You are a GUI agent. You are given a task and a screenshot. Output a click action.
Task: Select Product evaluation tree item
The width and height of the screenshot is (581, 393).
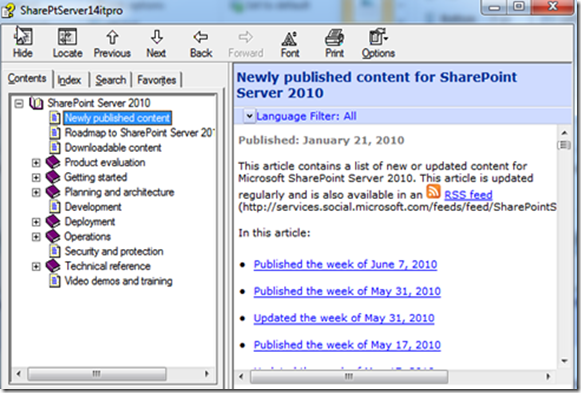point(105,162)
